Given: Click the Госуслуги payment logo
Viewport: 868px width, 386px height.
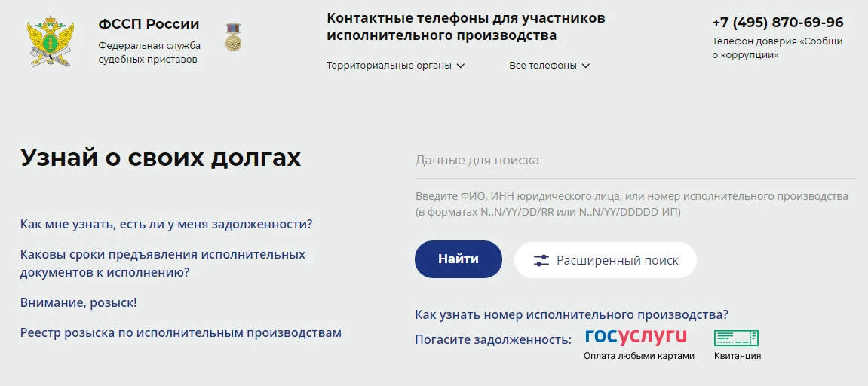Looking at the screenshot, I should click(x=636, y=337).
